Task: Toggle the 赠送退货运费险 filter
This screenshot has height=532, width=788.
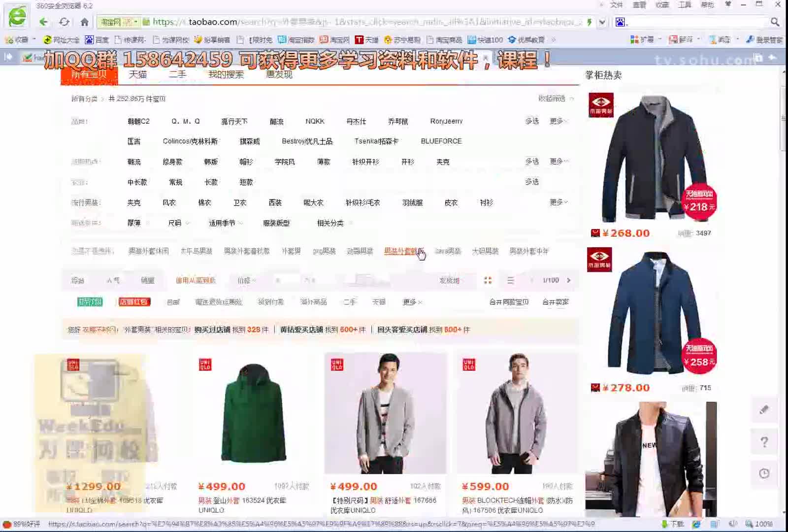Action: (219, 302)
